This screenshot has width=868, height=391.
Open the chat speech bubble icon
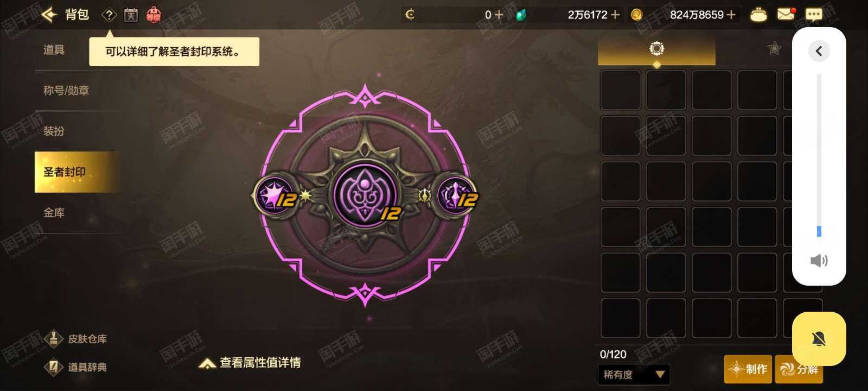(x=814, y=15)
